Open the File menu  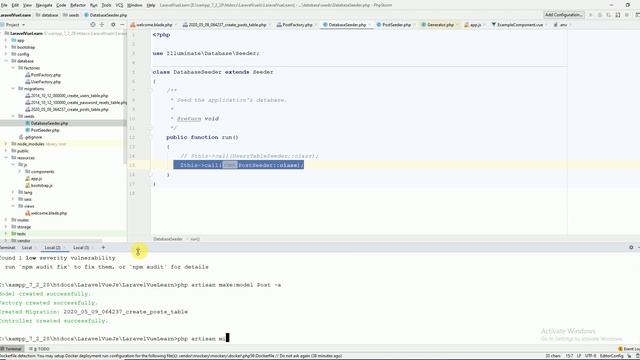click(x=4, y=5)
